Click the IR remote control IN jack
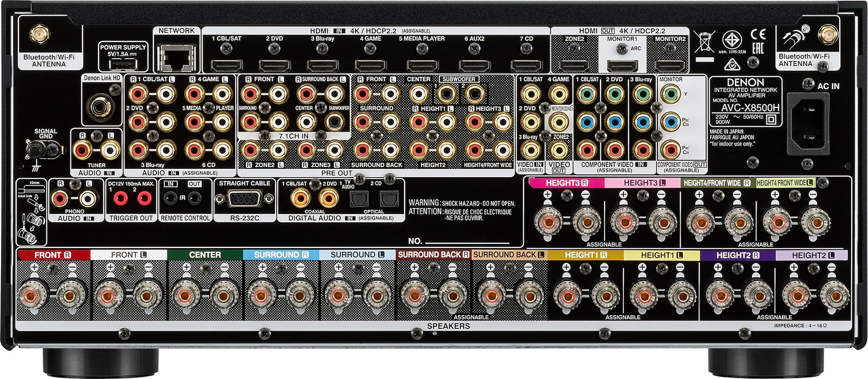The height and width of the screenshot is (379, 868). 171,198
